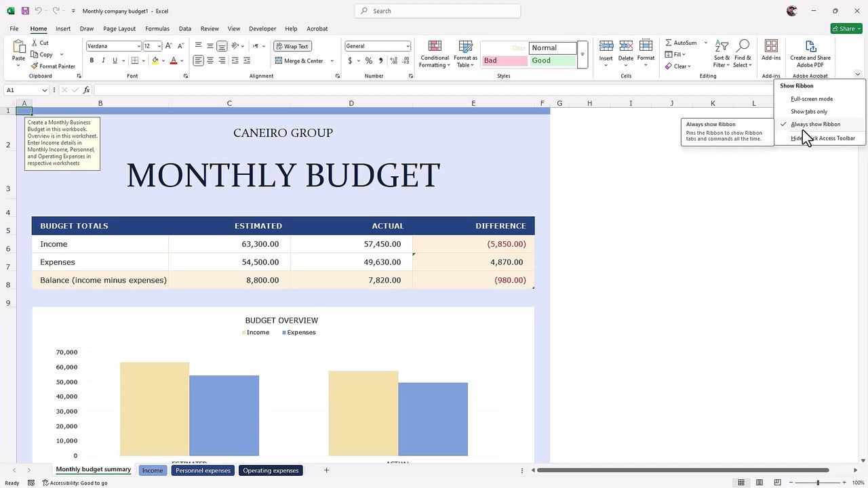Toggle the Middle Align button
The height and width of the screenshot is (488, 868).
click(x=210, y=46)
